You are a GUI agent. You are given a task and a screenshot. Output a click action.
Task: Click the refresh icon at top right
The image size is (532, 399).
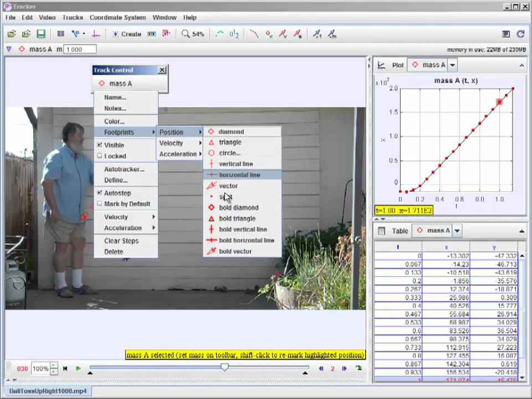(x=520, y=34)
